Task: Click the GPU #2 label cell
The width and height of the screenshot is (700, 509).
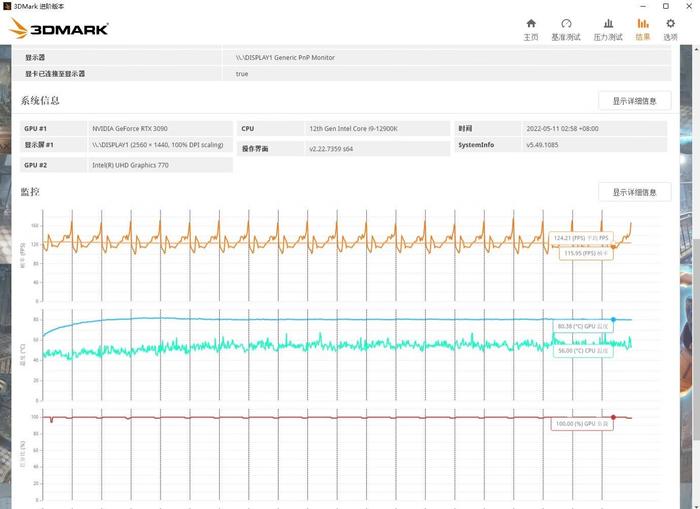Action: pos(54,165)
